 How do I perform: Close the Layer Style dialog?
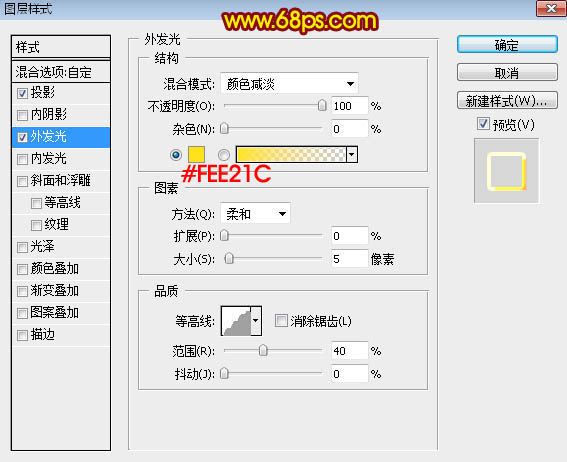coord(551,9)
